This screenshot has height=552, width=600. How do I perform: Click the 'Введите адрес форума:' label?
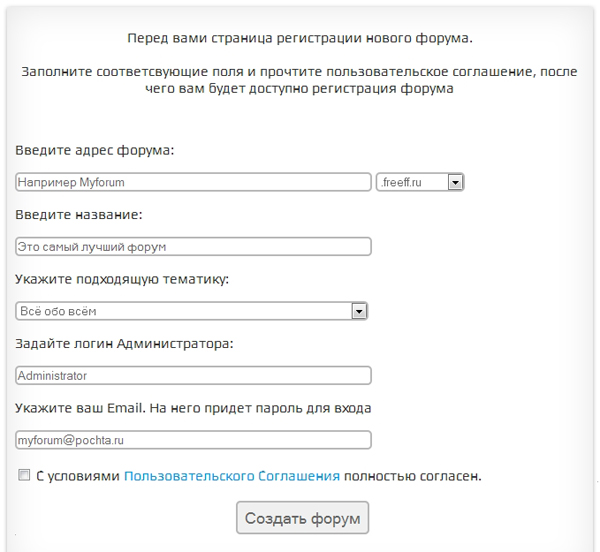pos(95,150)
